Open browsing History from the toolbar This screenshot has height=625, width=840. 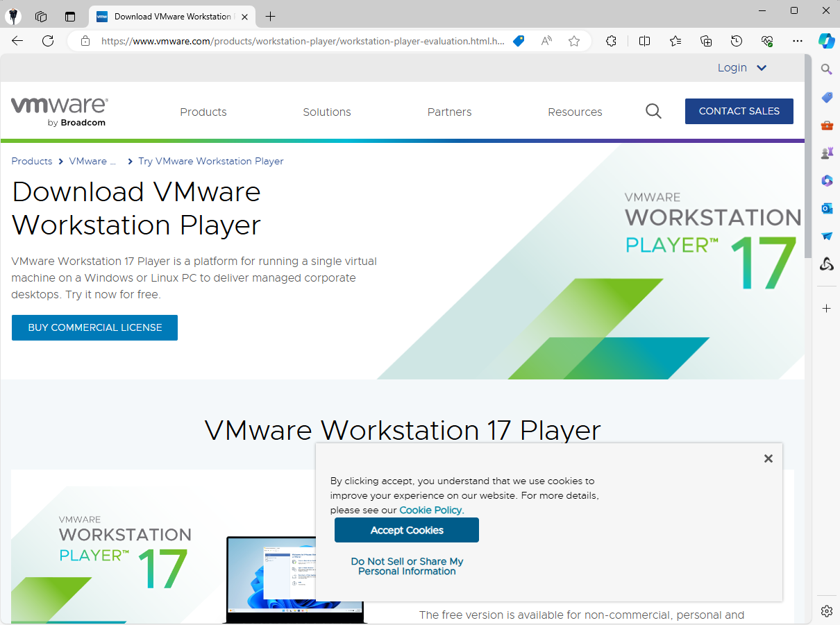click(x=737, y=41)
